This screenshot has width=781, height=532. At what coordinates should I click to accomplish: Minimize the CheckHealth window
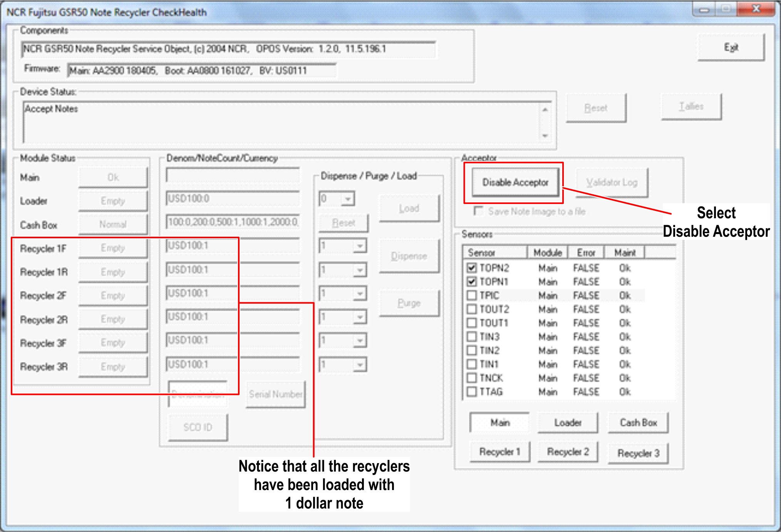[704, 9]
